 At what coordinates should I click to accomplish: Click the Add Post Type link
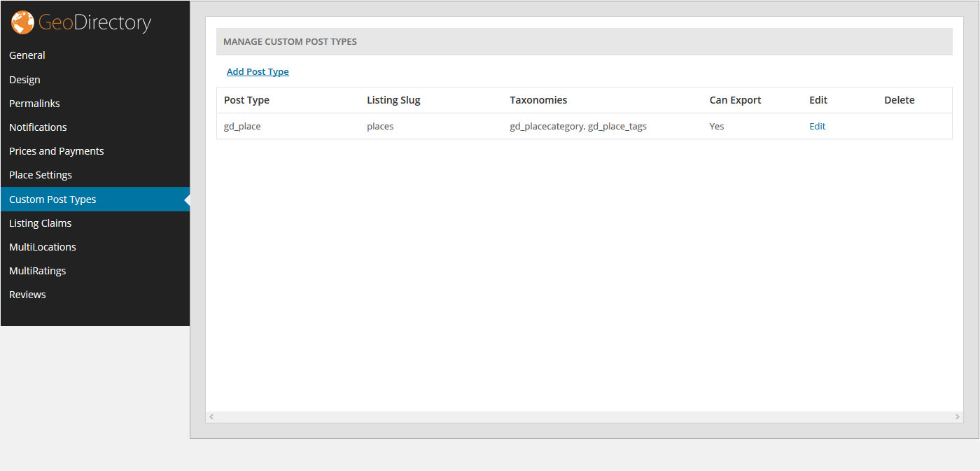pos(258,72)
